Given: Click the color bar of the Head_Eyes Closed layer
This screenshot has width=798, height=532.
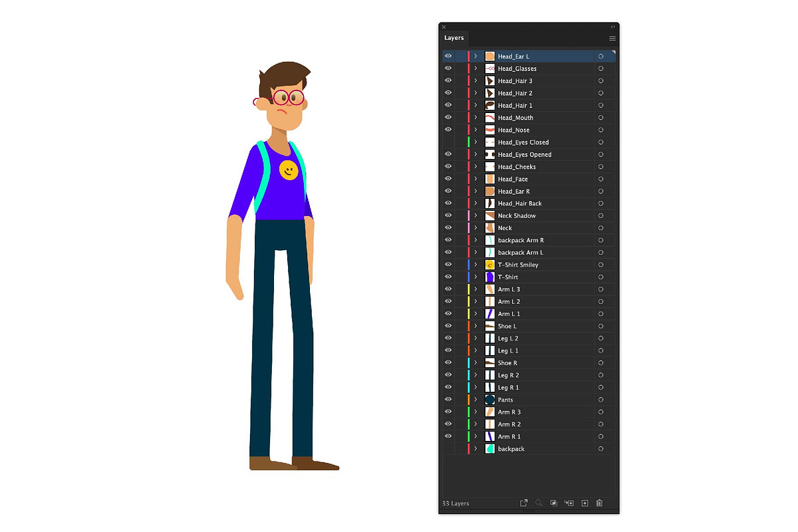Looking at the screenshot, I should pyautogui.click(x=469, y=142).
